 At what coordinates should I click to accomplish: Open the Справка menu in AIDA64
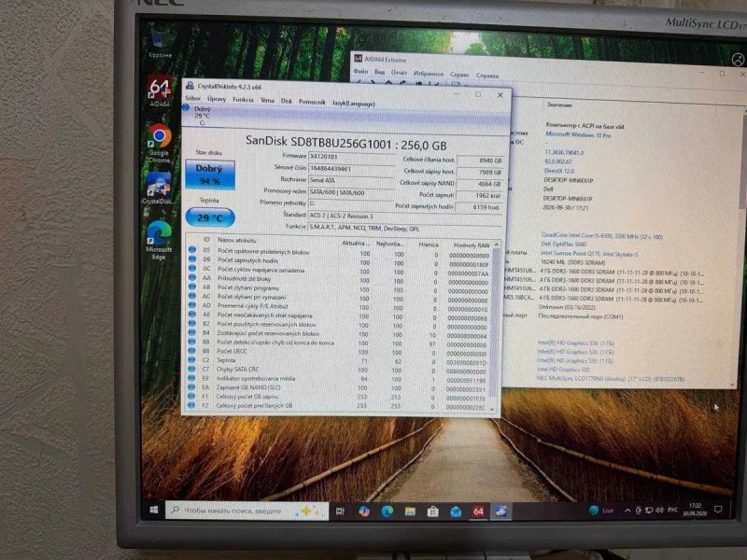click(487, 76)
